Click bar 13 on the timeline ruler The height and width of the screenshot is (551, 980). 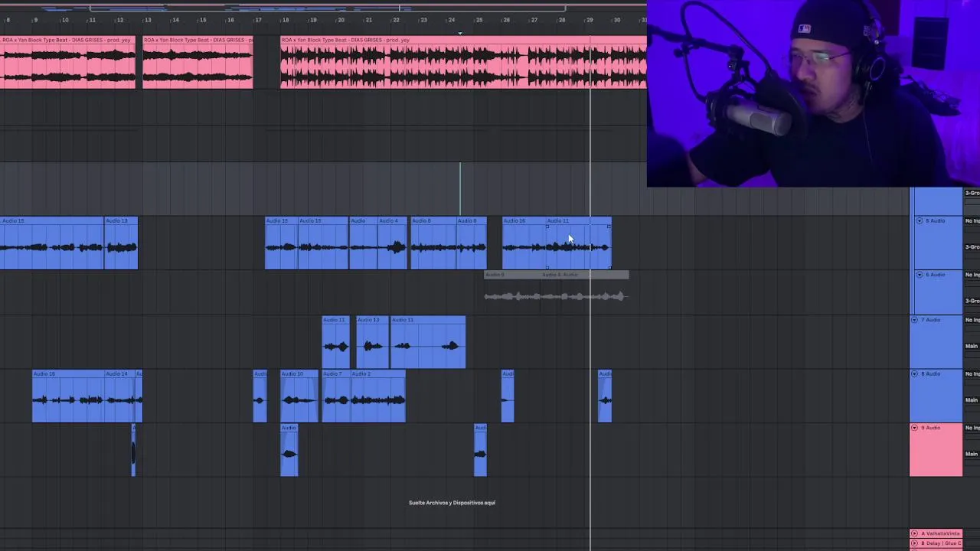(148, 20)
